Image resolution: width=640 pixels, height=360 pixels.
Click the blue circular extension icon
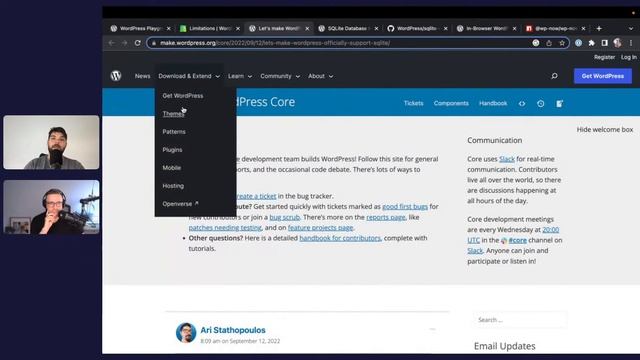[578, 43]
